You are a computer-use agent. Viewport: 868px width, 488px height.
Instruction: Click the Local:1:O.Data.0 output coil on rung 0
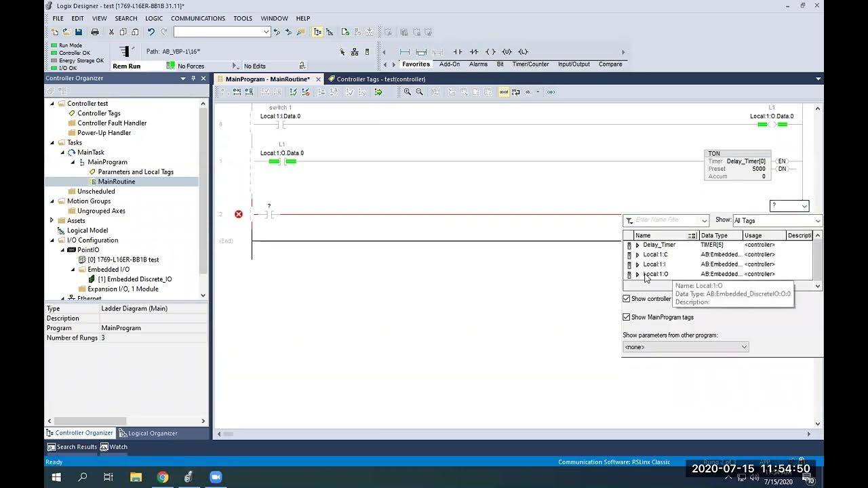click(x=772, y=125)
